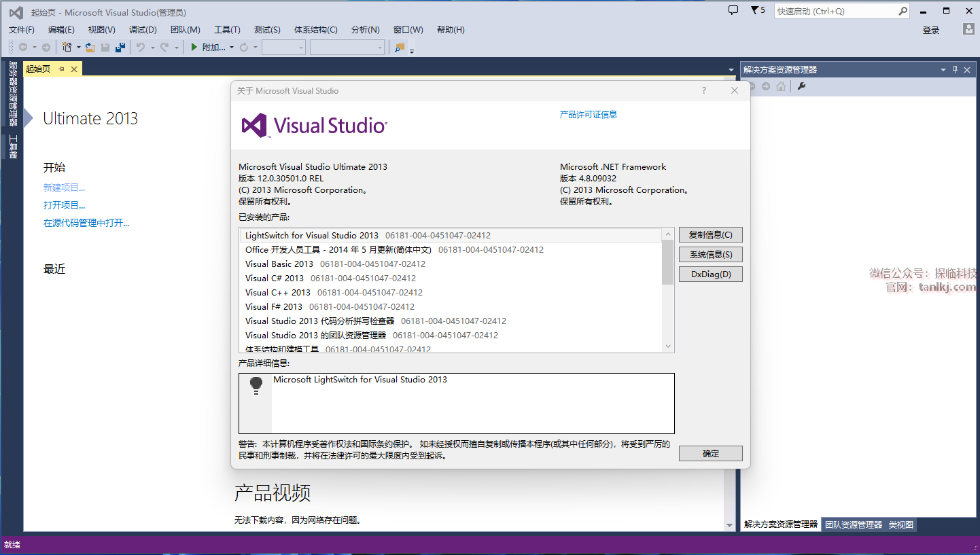Click the 复制信息(C) button

710,235
